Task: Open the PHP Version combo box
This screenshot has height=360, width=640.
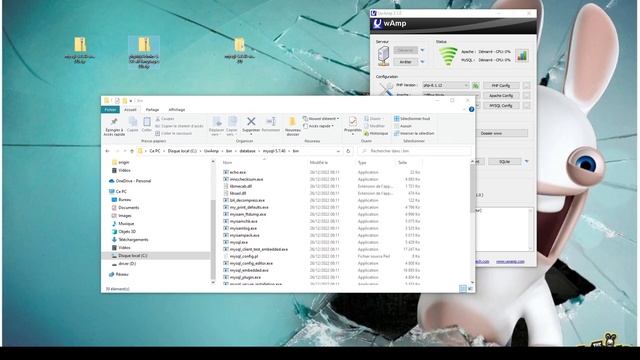Action: coord(445,85)
